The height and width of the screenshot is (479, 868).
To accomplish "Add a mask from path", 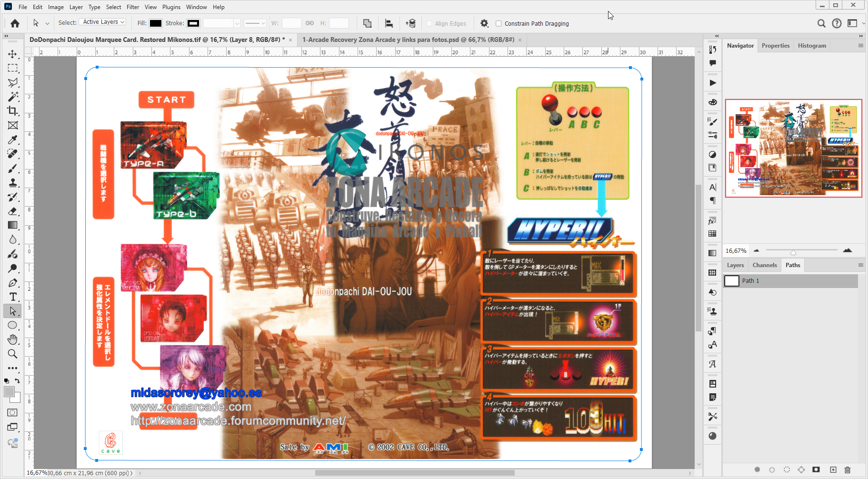I will pyautogui.click(x=816, y=469).
